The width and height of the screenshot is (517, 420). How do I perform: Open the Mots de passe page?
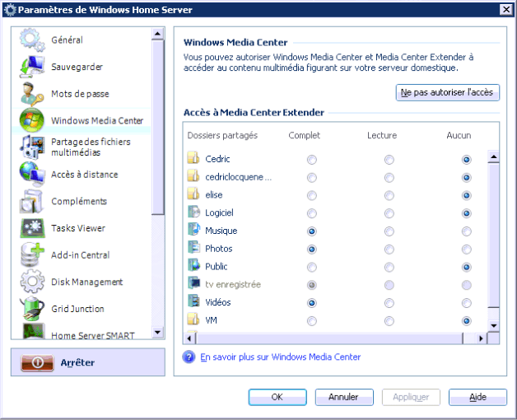(82, 94)
